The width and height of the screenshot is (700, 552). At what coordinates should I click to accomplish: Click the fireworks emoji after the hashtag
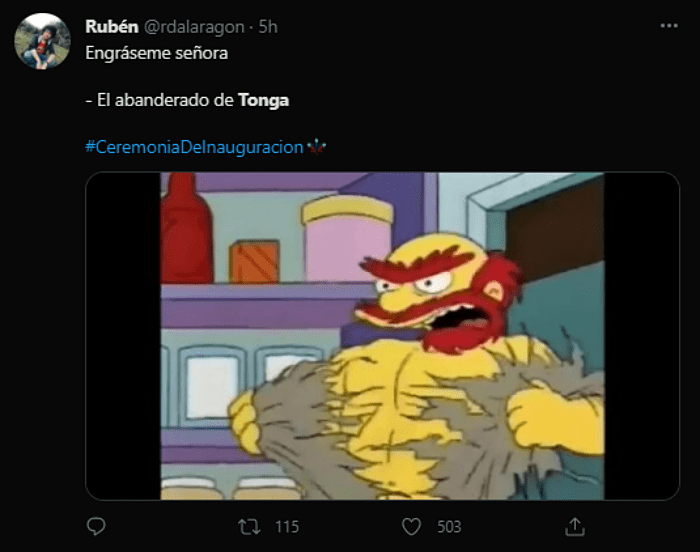coord(317,146)
